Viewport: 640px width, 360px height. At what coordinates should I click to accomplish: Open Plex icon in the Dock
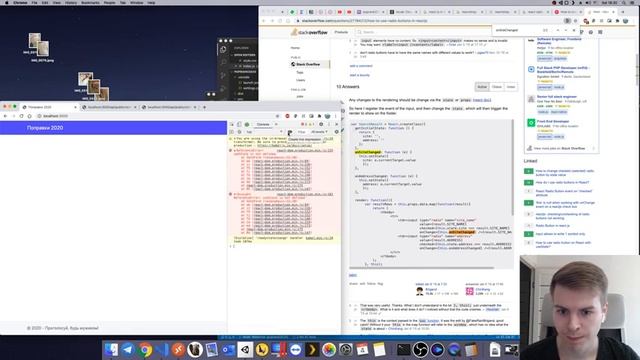[x=312, y=350]
